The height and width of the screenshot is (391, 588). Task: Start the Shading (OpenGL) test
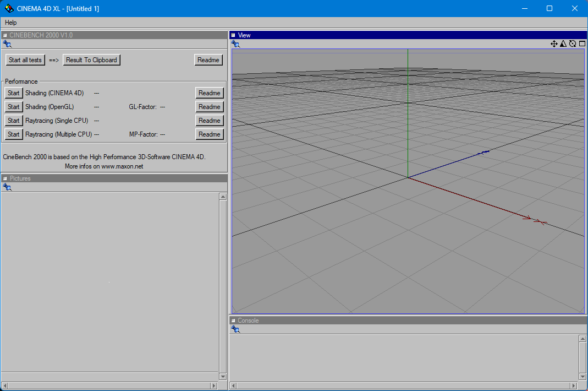[x=14, y=107]
